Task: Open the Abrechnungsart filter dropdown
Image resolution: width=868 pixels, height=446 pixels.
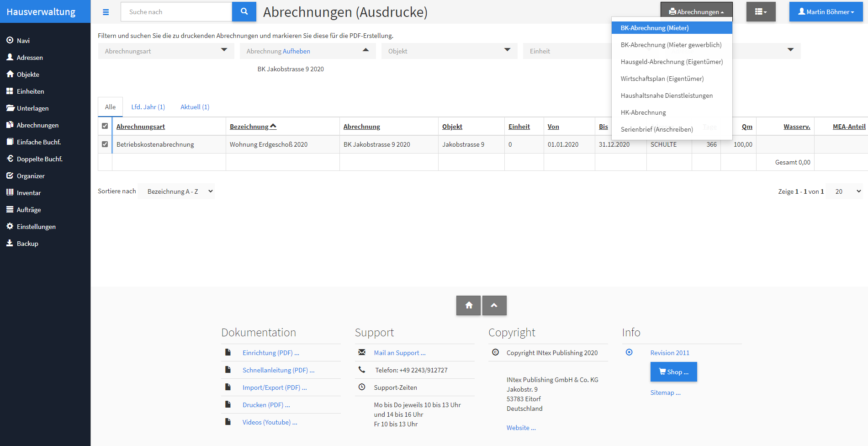Action: pos(166,51)
